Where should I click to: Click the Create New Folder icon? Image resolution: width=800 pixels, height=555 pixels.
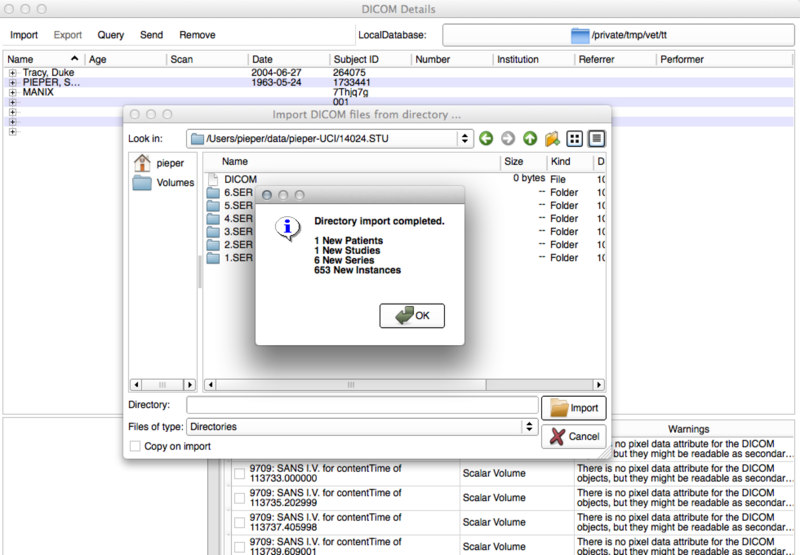click(552, 139)
